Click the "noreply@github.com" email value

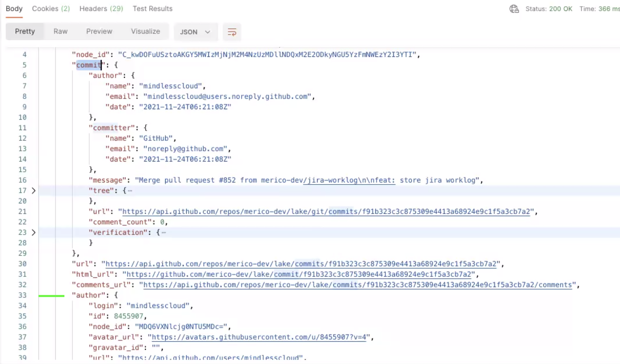click(185, 149)
